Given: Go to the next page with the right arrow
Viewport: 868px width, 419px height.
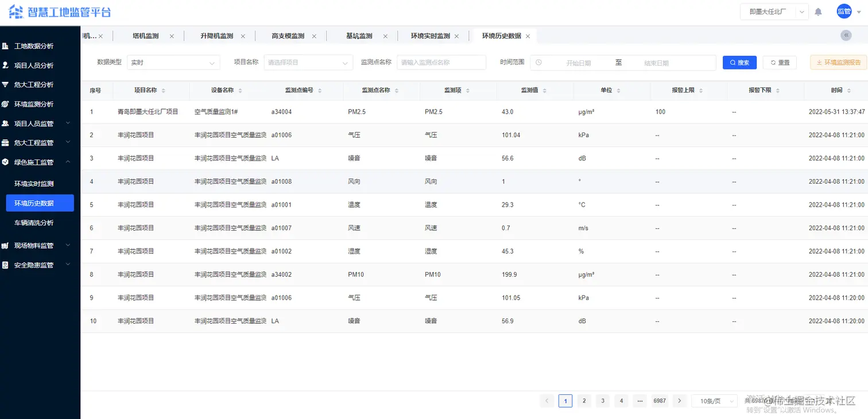Looking at the screenshot, I should pyautogui.click(x=680, y=401).
